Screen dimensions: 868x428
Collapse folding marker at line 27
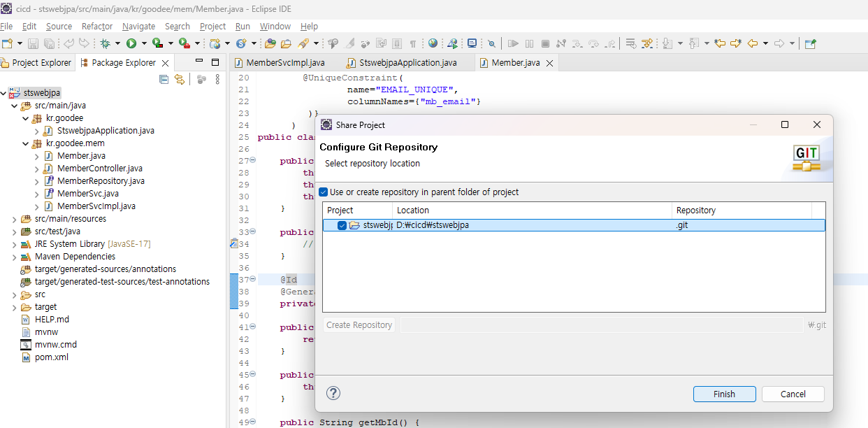253,161
